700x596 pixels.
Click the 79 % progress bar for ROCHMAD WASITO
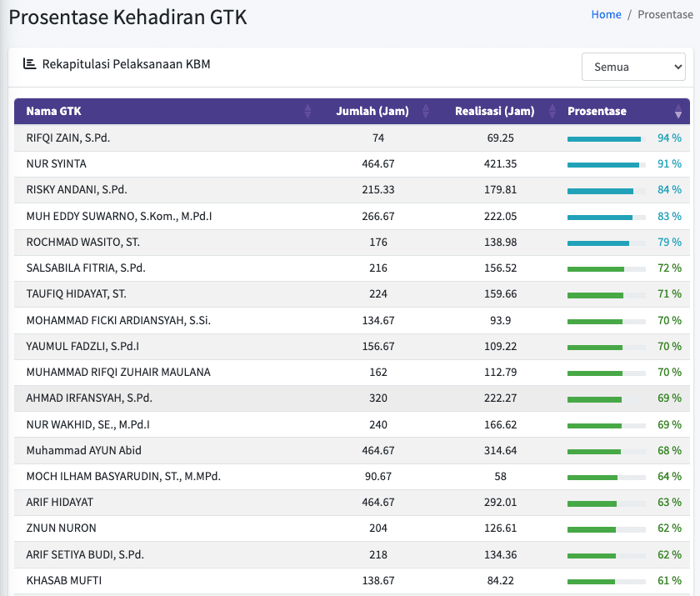pos(607,243)
